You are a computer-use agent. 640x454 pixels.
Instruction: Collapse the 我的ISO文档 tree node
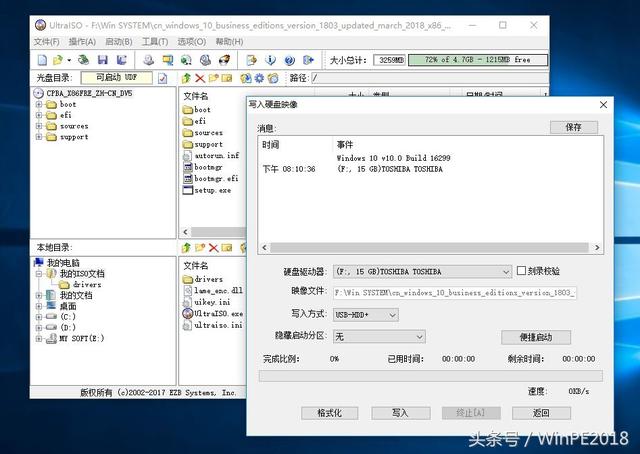click(x=39, y=274)
